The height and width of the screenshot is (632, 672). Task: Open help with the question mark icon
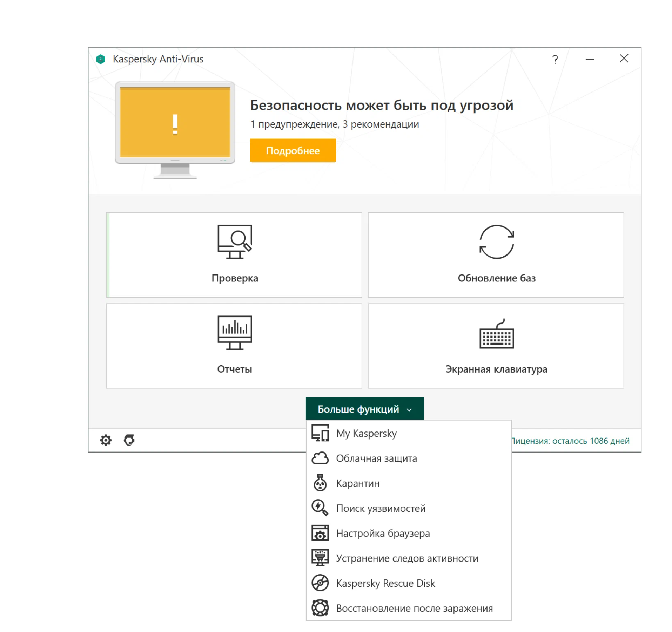555,59
